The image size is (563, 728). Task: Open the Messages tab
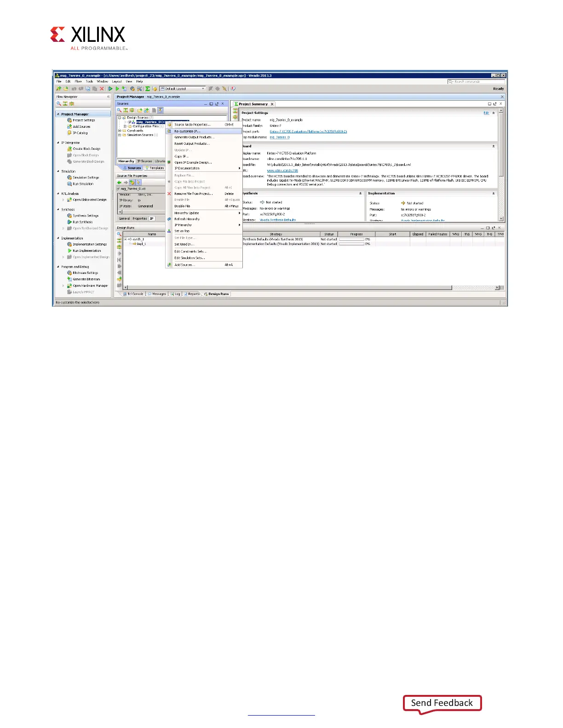[x=157, y=294]
